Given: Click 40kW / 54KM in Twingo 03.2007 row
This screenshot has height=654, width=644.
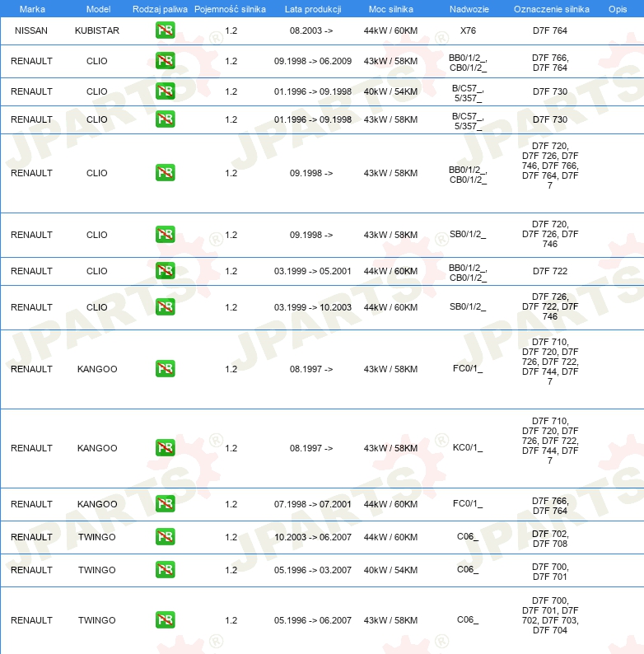Looking at the screenshot, I should click(x=390, y=570).
